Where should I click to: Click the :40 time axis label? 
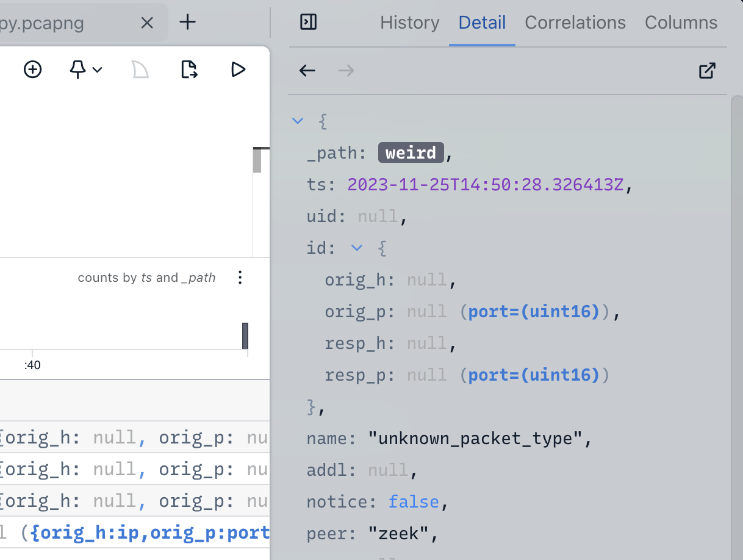(x=32, y=365)
